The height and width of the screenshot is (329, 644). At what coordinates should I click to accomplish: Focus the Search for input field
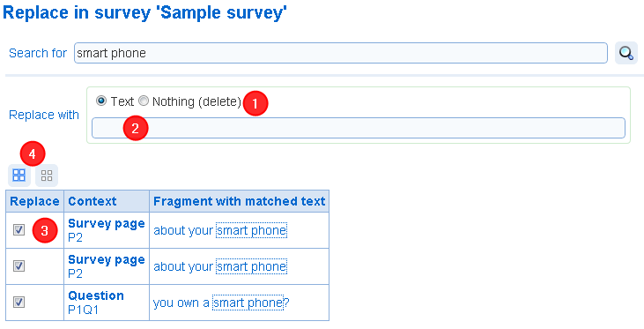(x=340, y=53)
